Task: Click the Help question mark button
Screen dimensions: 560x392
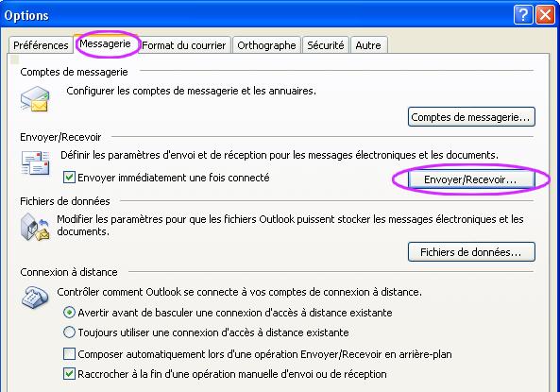Action: (x=523, y=15)
